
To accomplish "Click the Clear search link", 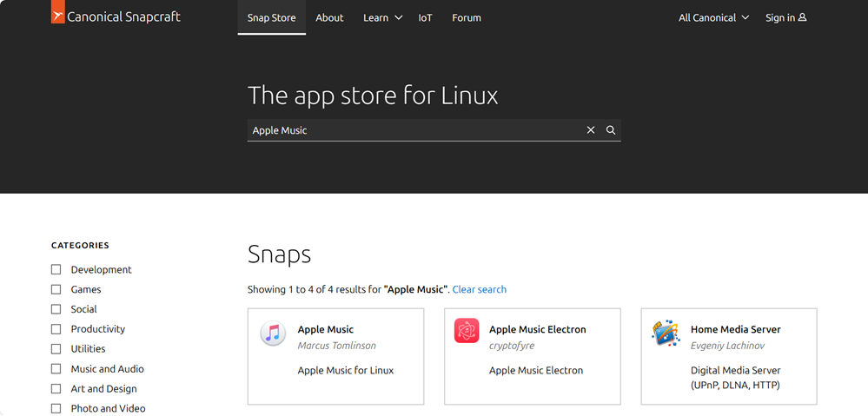I will (x=479, y=289).
